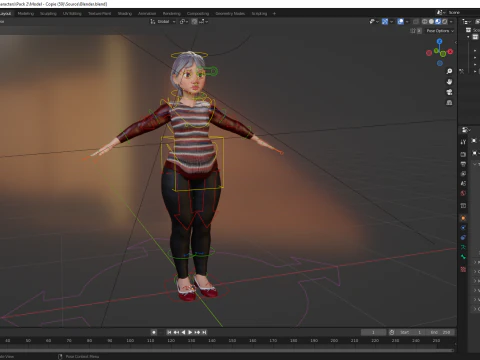This screenshot has height=360, width=480.
Task: Toggle viewport gizmos visibility button
Action: [x=385, y=21]
